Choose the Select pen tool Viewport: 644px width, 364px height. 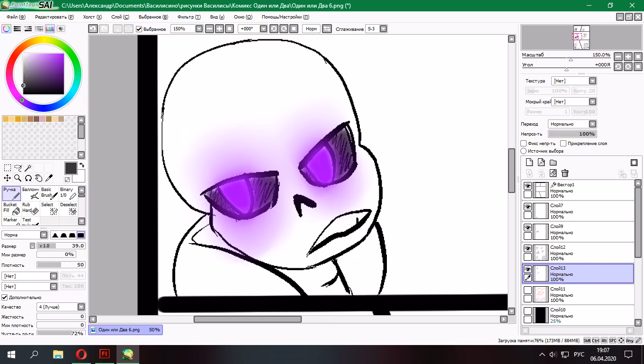click(49, 209)
